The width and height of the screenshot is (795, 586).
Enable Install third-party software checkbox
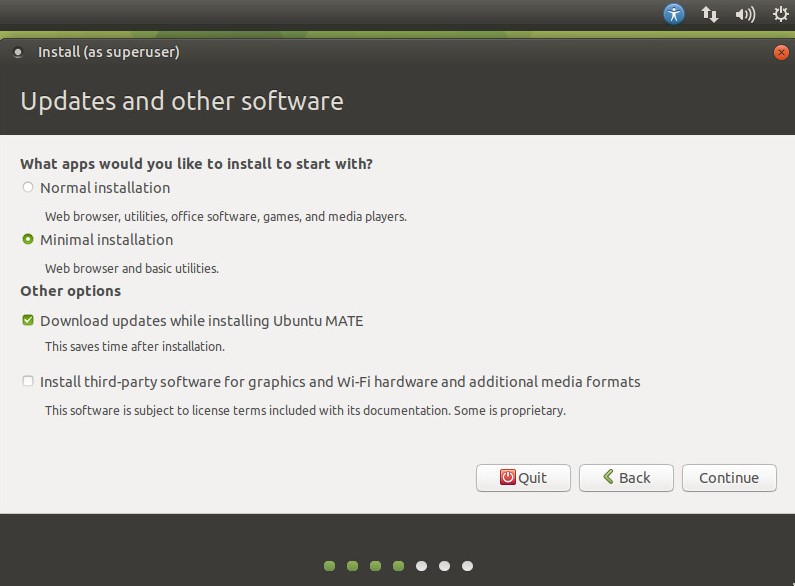point(28,382)
